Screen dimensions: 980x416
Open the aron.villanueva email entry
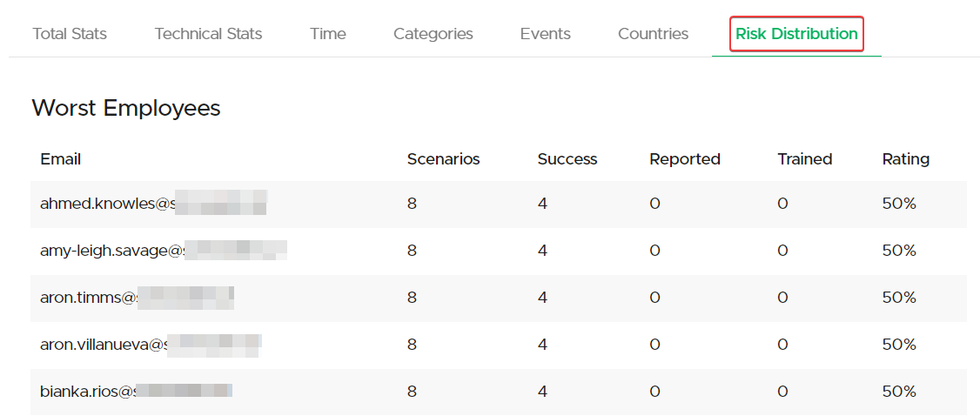(x=151, y=345)
